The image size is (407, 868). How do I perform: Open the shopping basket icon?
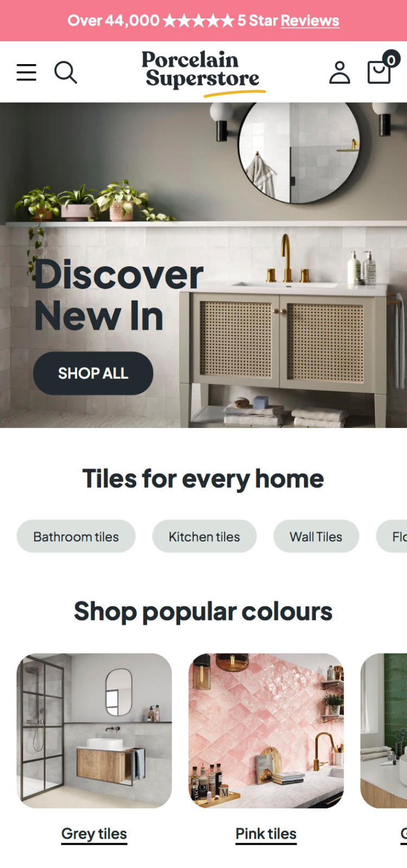click(x=379, y=72)
